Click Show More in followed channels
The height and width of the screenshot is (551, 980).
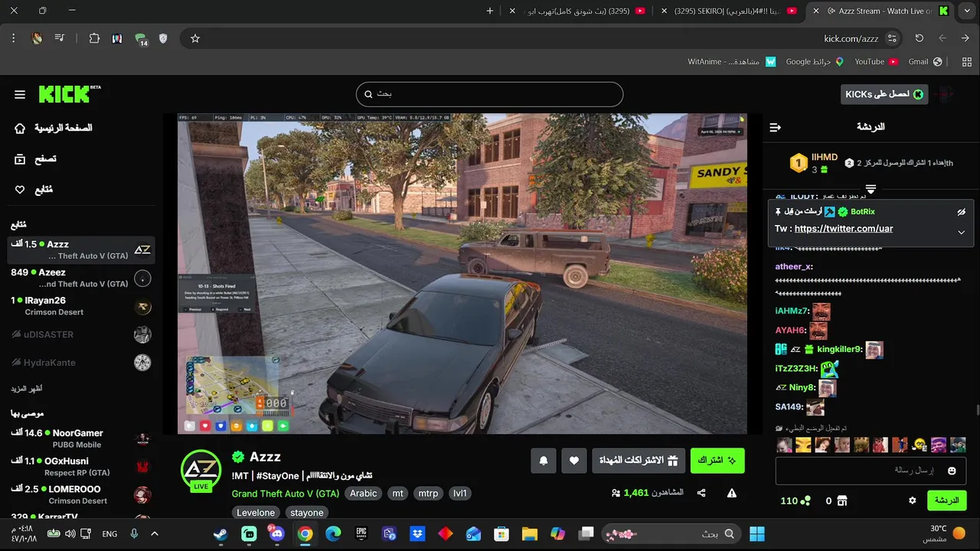coord(26,389)
